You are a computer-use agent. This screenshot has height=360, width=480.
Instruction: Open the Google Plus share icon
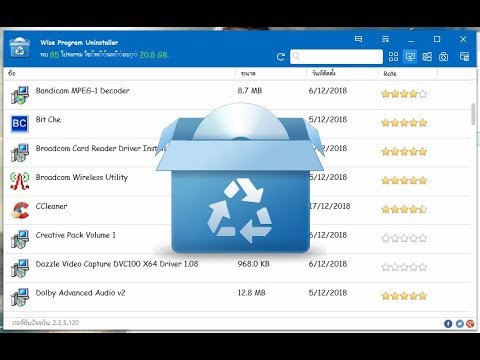[x=470, y=324]
